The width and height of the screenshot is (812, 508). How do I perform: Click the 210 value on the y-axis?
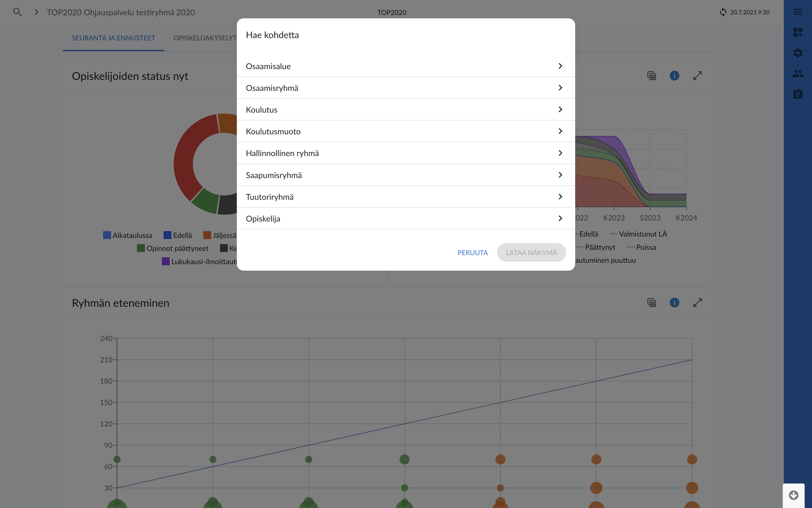point(106,360)
